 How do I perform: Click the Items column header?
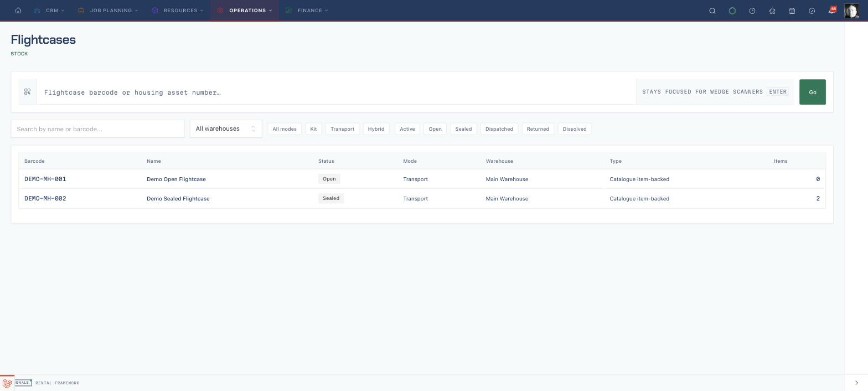781,161
